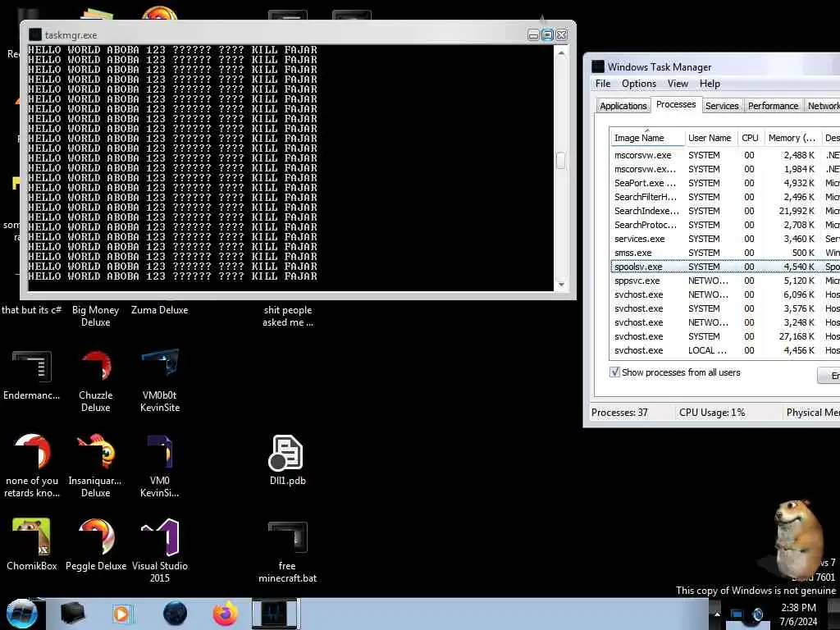Viewport: 840px width, 630px height.
Task: Click the Processes: 37 status entry
Action: click(x=619, y=413)
